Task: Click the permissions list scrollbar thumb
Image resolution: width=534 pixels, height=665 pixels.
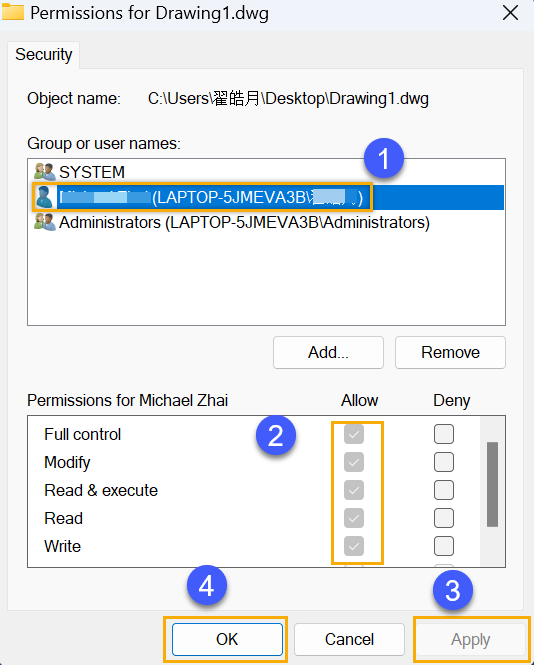Action: pyautogui.click(x=492, y=484)
